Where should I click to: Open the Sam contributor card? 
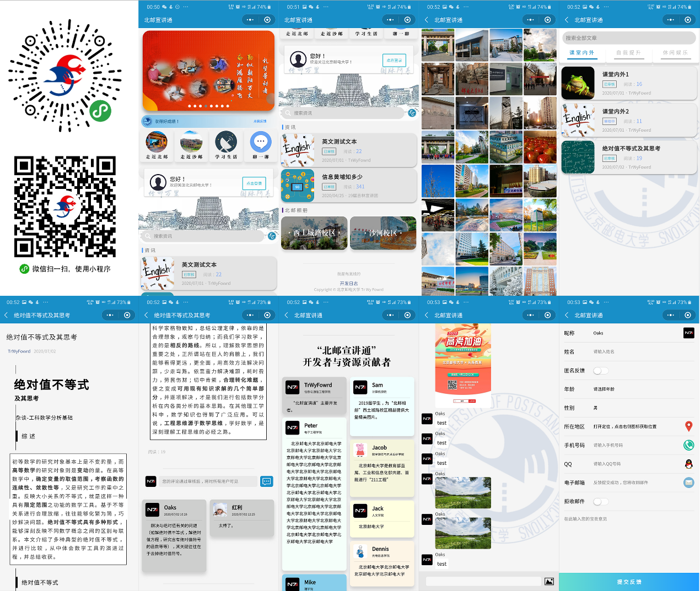tap(382, 406)
